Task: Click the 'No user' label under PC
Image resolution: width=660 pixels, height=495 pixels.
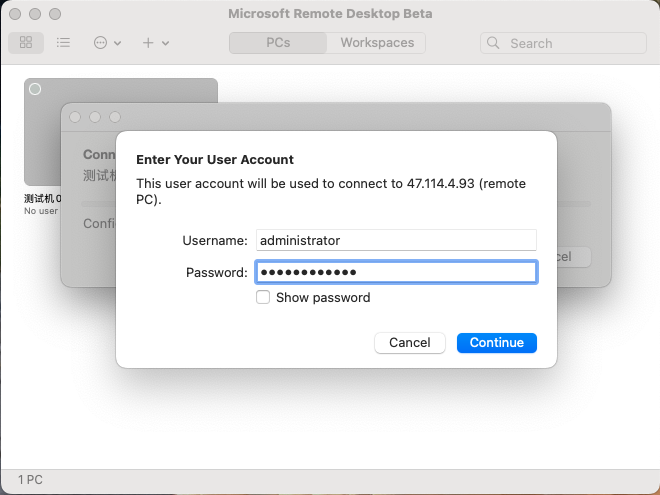Action: pos(41,211)
